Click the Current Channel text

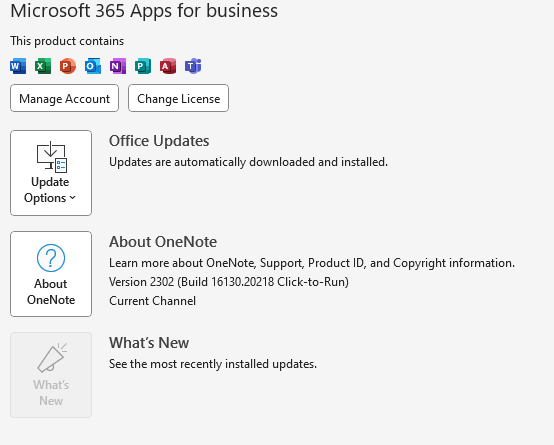(x=152, y=301)
